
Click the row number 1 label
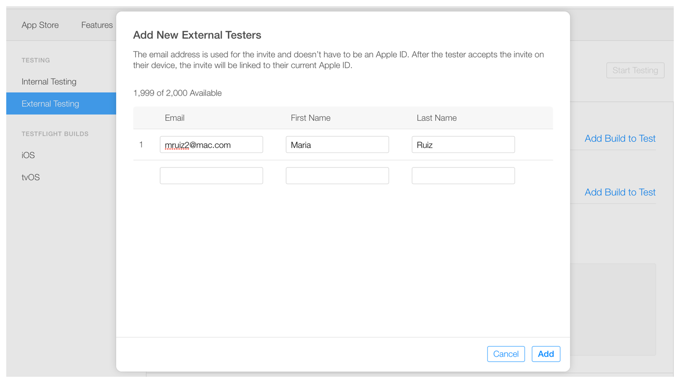pyautogui.click(x=141, y=144)
